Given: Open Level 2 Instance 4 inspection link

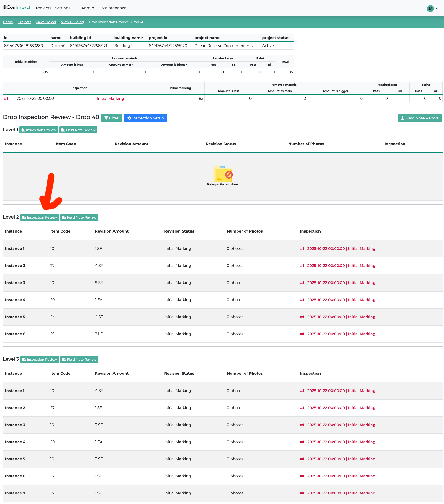Looking at the screenshot, I should pos(337,300).
